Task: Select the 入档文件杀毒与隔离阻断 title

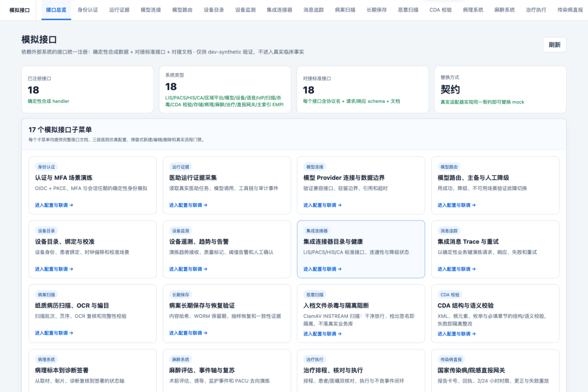Action: [336, 305]
